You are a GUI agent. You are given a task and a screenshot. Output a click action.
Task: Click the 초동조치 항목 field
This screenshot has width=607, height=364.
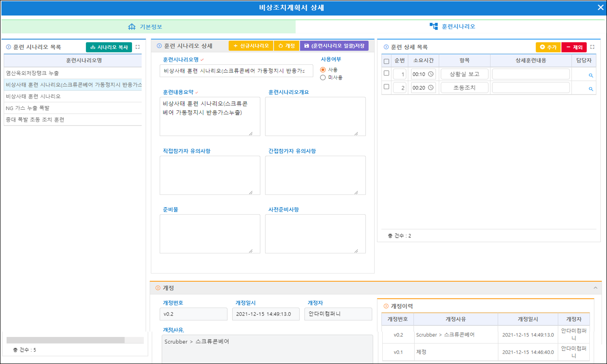coord(464,88)
